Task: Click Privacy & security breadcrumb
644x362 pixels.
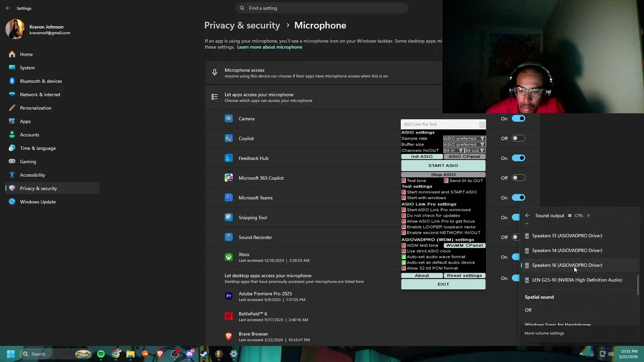Action: point(242,25)
